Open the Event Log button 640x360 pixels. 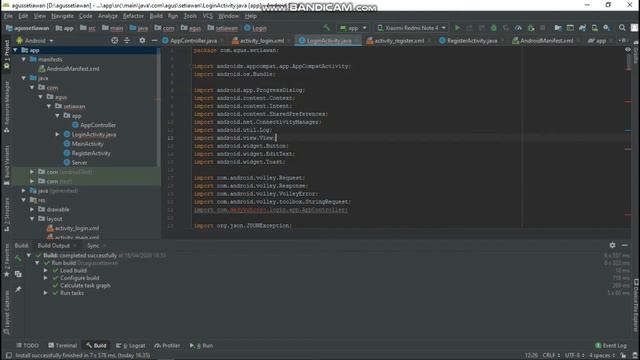611,345
